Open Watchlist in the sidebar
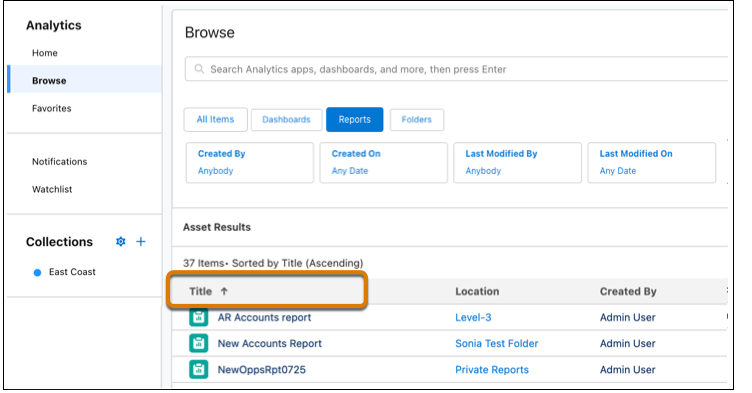The image size is (752, 393). 52,189
